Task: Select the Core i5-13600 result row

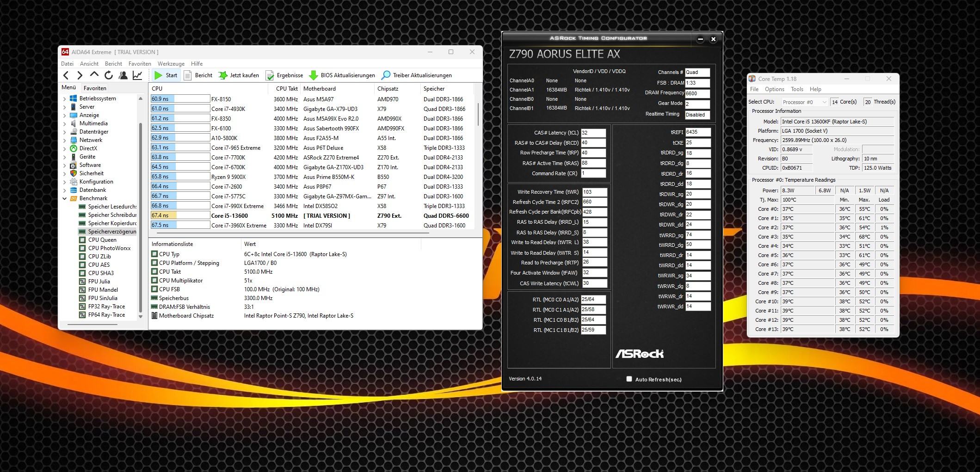Action: 312,215
